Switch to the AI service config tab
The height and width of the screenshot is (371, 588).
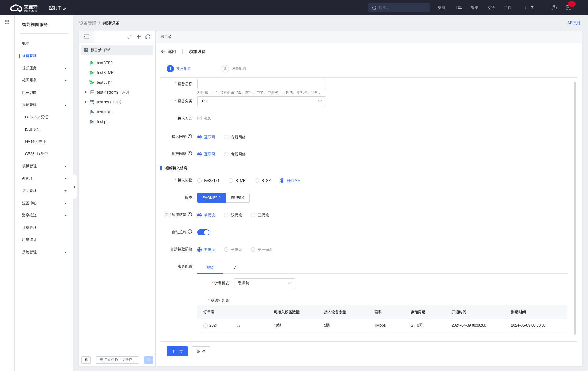(x=236, y=268)
